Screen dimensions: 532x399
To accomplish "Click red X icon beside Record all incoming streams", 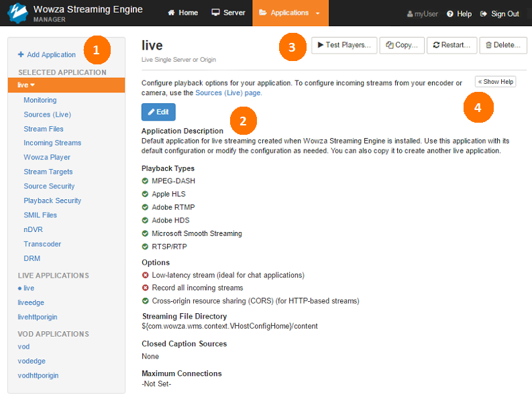I will [145, 288].
